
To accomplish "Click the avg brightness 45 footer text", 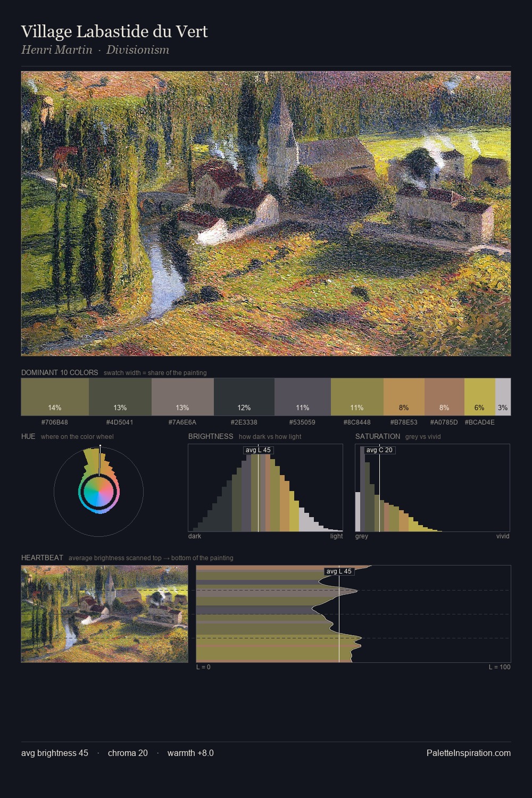I will [x=55, y=753].
